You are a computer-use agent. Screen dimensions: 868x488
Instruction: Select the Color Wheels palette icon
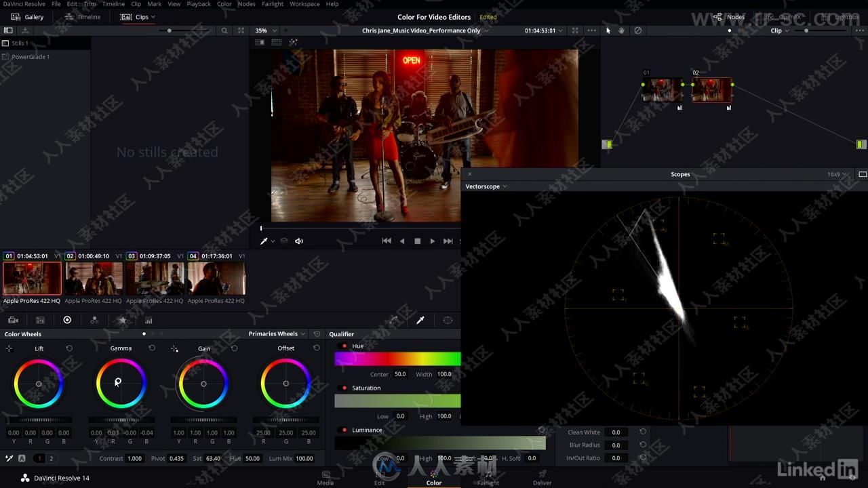coord(67,320)
